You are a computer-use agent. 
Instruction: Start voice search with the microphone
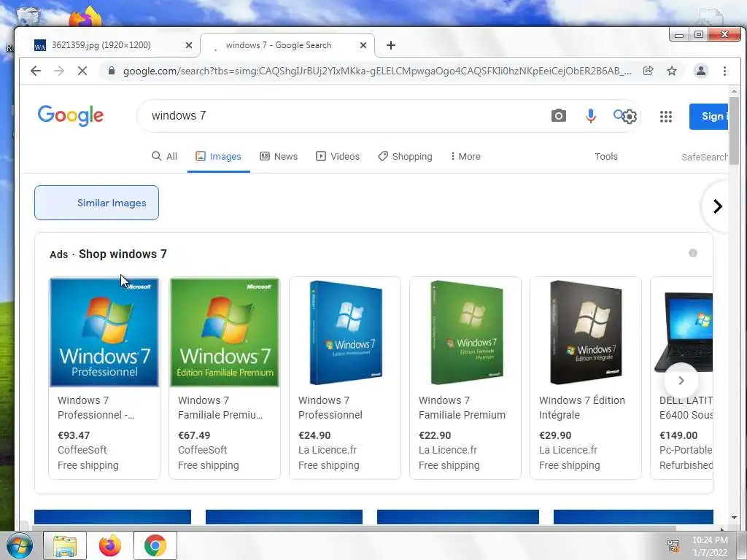(x=590, y=116)
